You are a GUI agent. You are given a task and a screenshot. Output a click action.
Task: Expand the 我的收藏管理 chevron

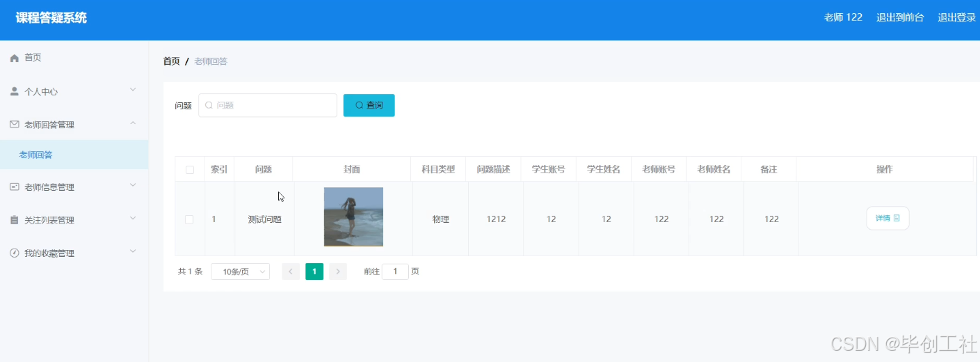click(133, 251)
